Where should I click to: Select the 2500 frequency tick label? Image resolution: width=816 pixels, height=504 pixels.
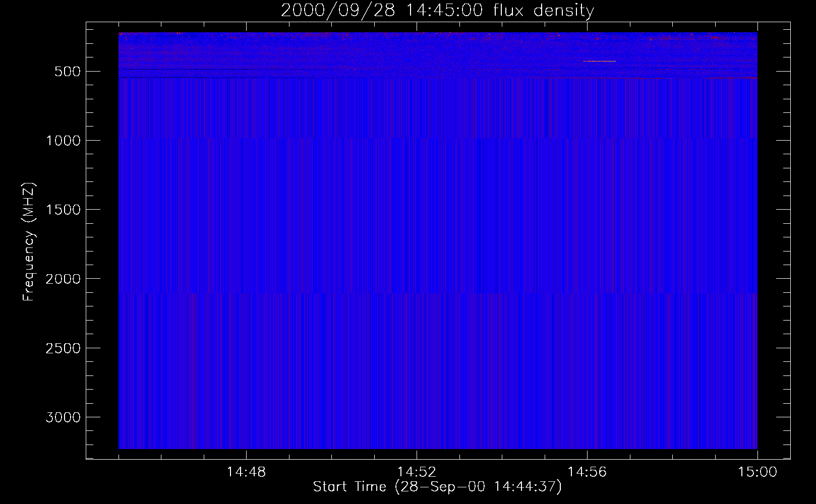click(x=63, y=348)
